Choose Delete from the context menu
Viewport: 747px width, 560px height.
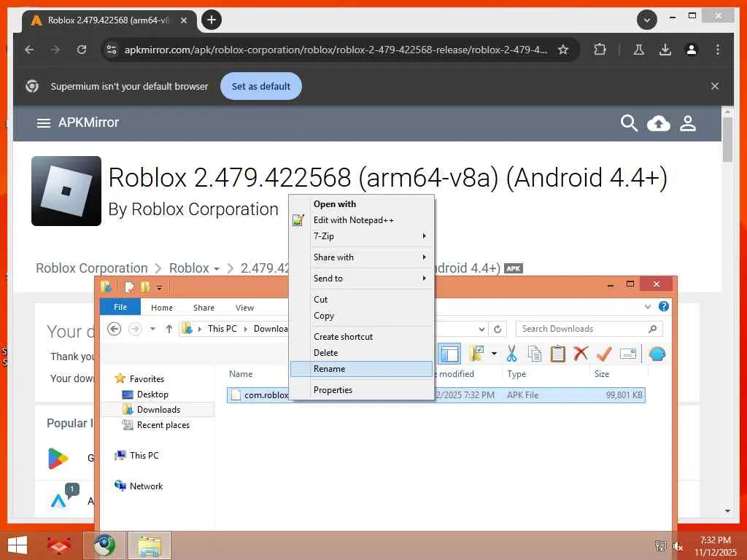tap(362, 353)
